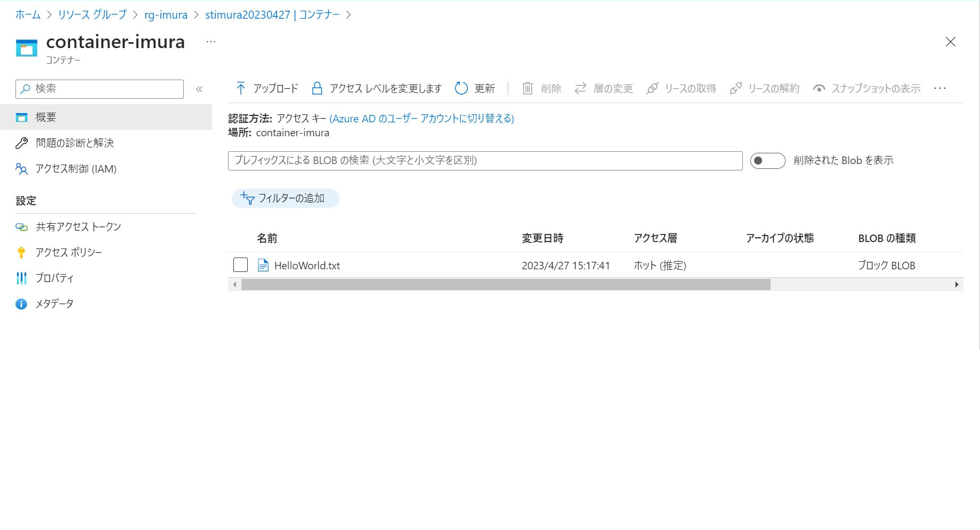Click the 2023/4/27 15:17:41 date cell
This screenshot has width=980, height=530.
[x=566, y=266]
